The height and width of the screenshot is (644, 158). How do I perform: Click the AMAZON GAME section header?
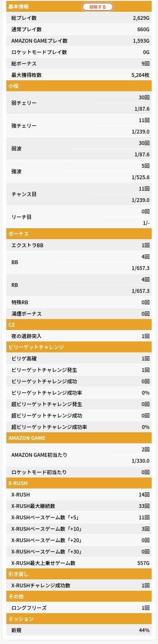pyautogui.click(x=79, y=438)
